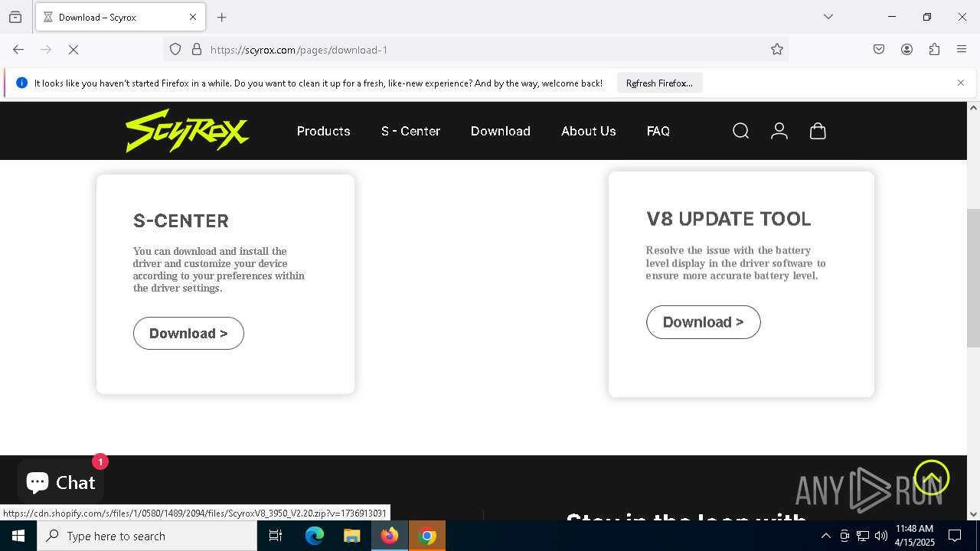Viewport: 980px width, 551px height.
Task: Select the Download – Scyrox tab
Action: 120,17
